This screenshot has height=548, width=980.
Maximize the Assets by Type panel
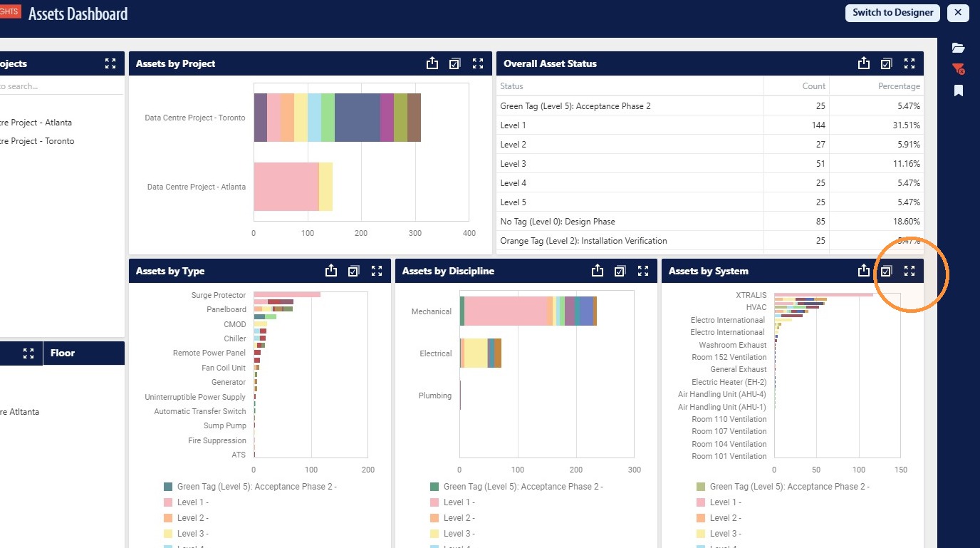[377, 271]
